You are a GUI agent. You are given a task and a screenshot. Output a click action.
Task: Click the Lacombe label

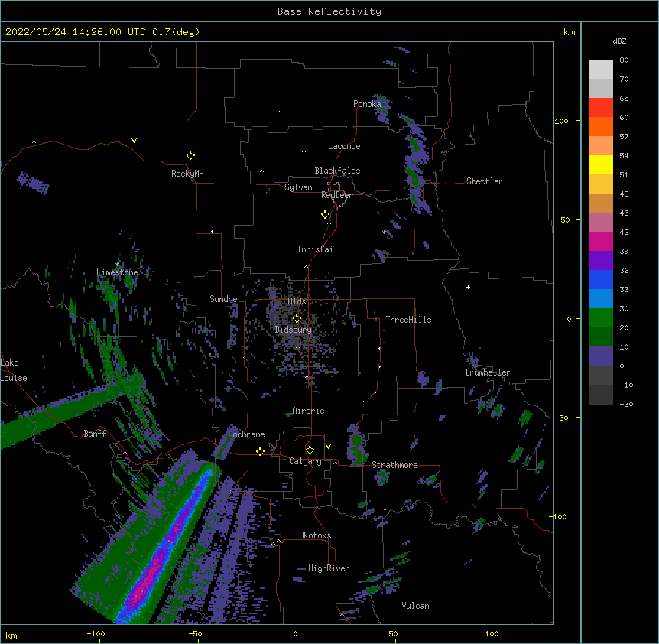344,146
